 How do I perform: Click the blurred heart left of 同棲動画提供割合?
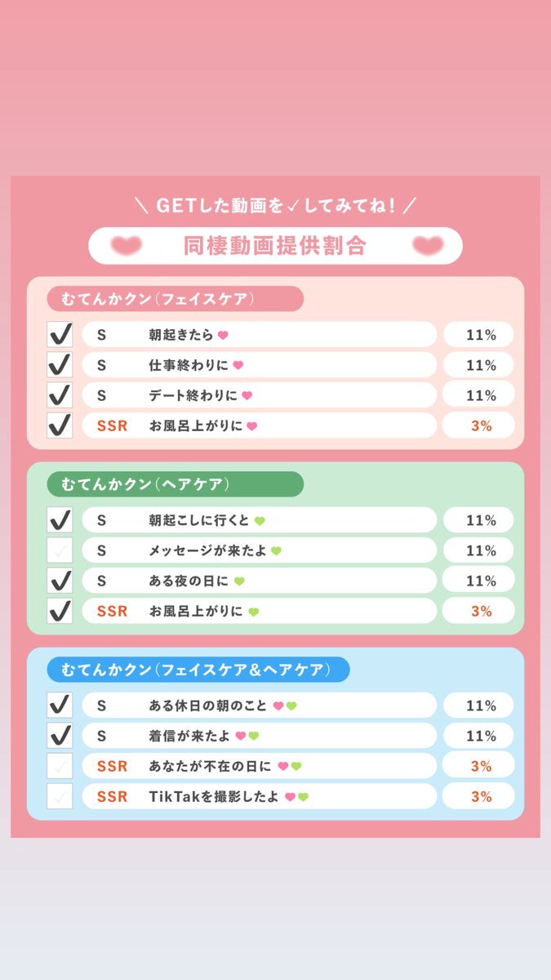click(127, 245)
